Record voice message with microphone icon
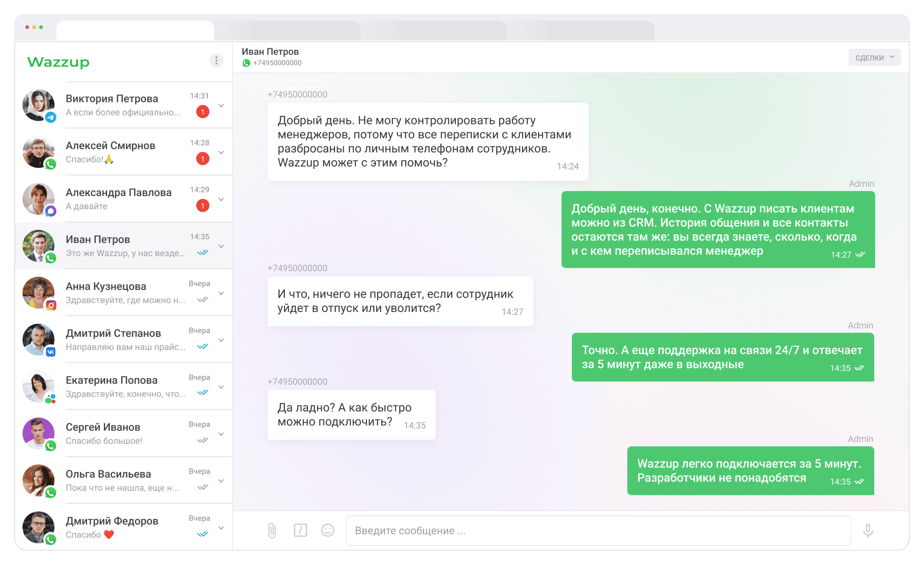The width and height of the screenshot is (924, 565). point(868,531)
